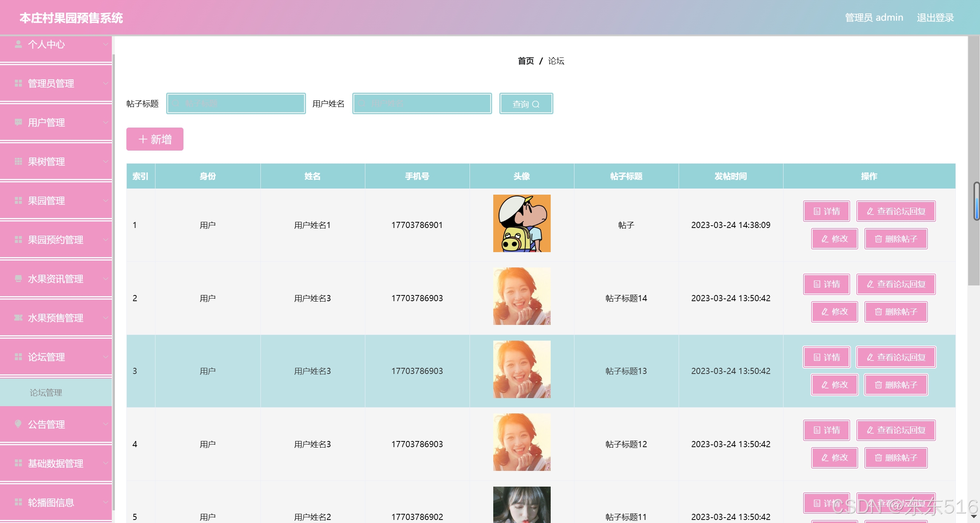
Task: Click the lightbulb icon next to 公告管理
Action: (18, 424)
